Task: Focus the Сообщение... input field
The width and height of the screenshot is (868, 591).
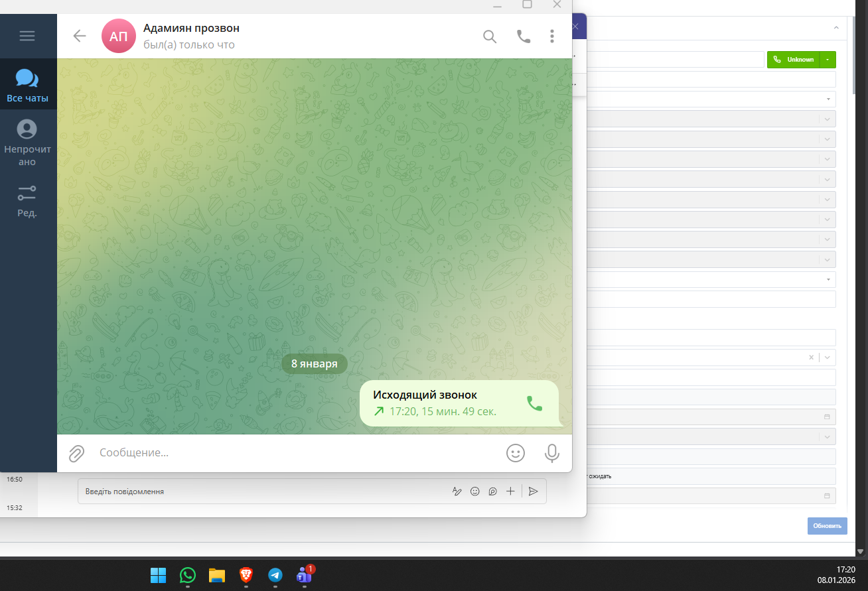Action: coord(295,452)
